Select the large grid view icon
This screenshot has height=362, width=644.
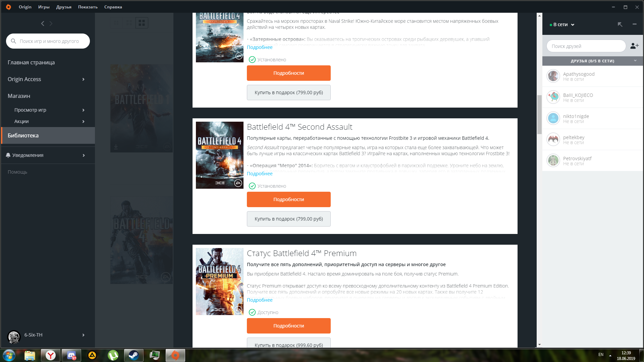[x=142, y=23]
